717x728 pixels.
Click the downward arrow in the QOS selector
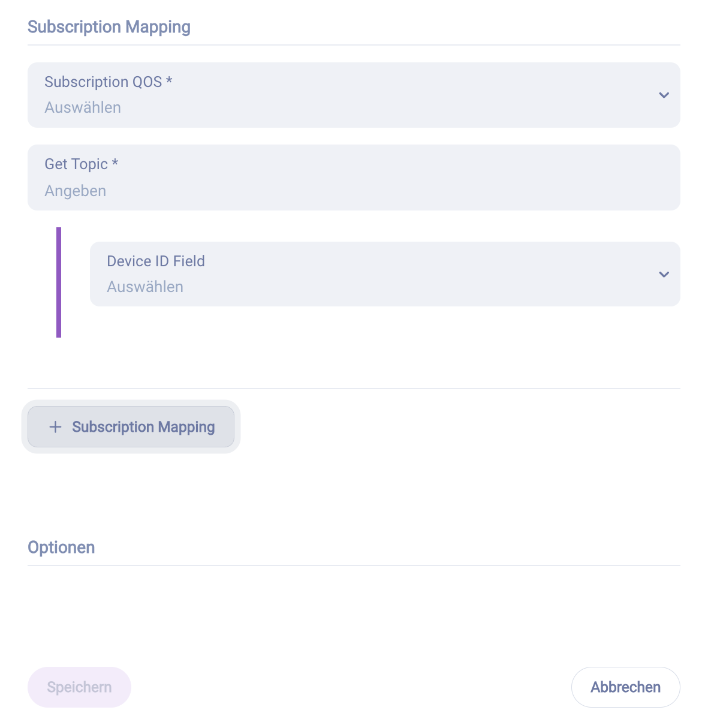[664, 95]
